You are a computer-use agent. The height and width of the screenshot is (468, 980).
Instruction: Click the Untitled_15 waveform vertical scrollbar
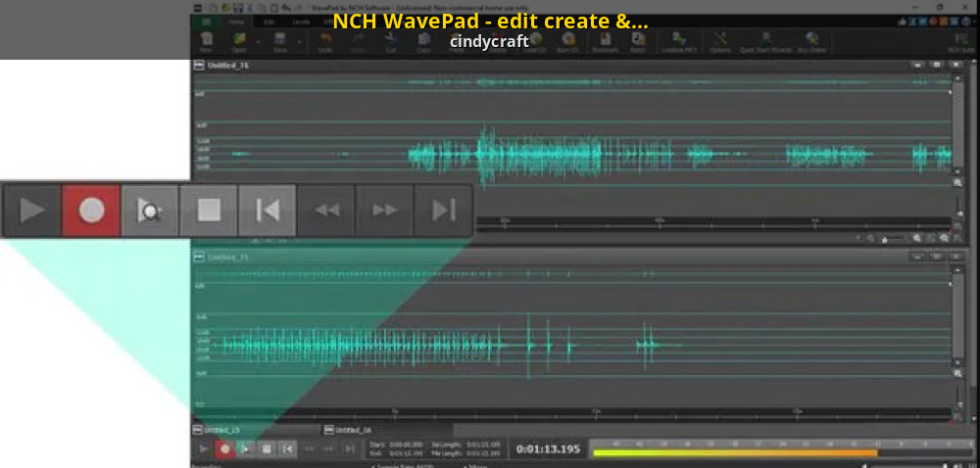click(x=956, y=315)
